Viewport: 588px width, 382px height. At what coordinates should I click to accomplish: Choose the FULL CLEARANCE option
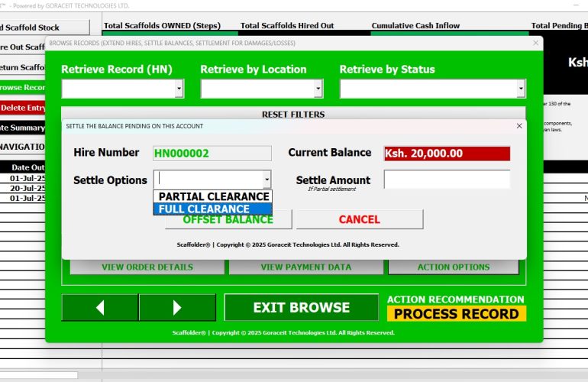213,209
